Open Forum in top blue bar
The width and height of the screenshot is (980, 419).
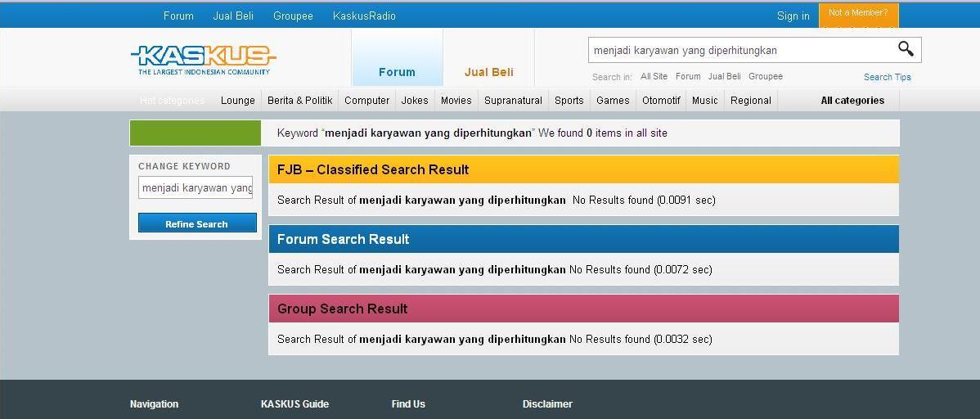click(x=179, y=16)
